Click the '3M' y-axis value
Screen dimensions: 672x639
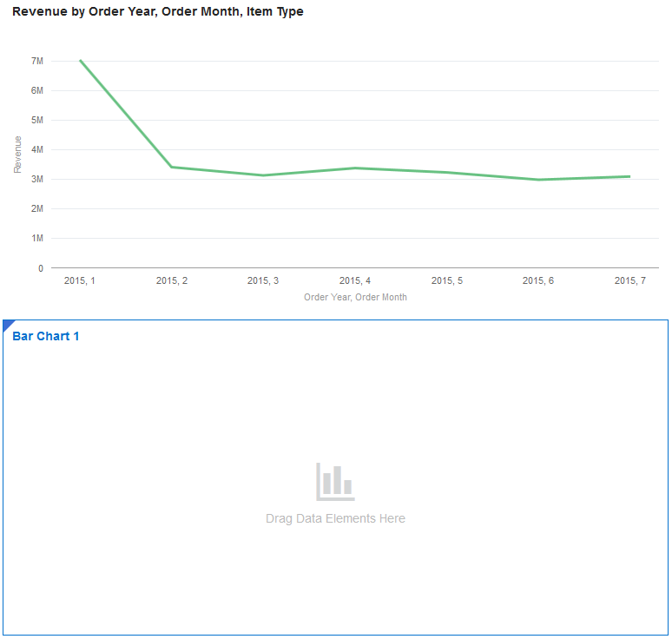pos(37,180)
